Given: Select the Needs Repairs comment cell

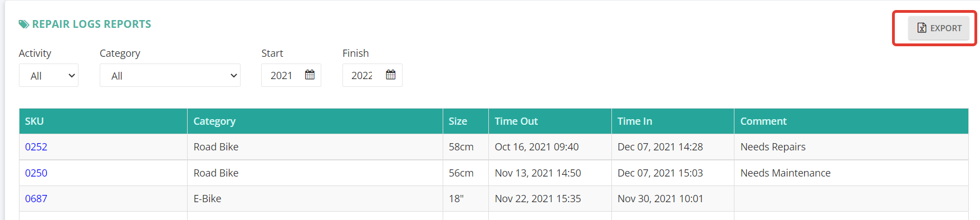Looking at the screenshot, I should tap(851, 147).
